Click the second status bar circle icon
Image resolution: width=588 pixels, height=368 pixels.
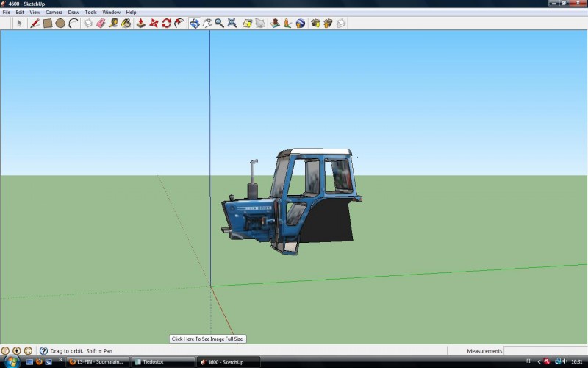click(16, 351)
